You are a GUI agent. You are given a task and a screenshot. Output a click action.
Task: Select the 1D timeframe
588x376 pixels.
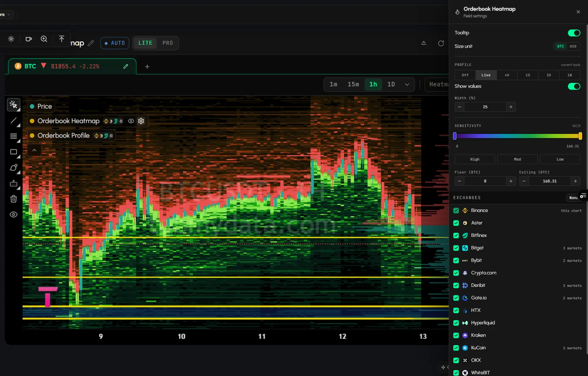click(391, 85)
